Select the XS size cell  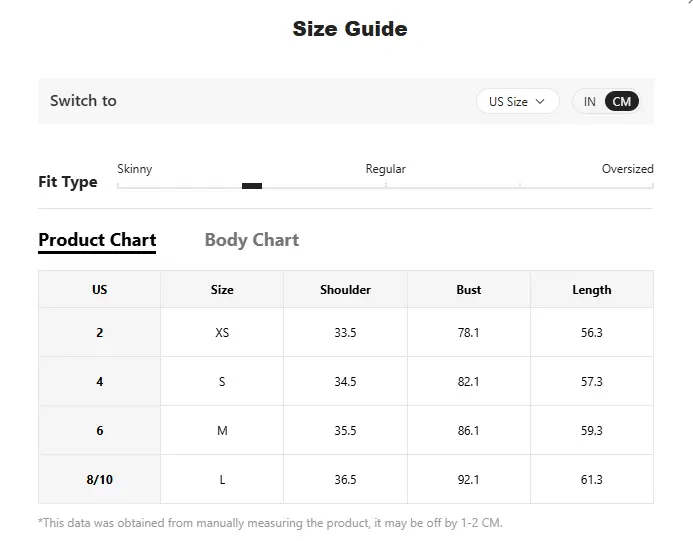222,332
